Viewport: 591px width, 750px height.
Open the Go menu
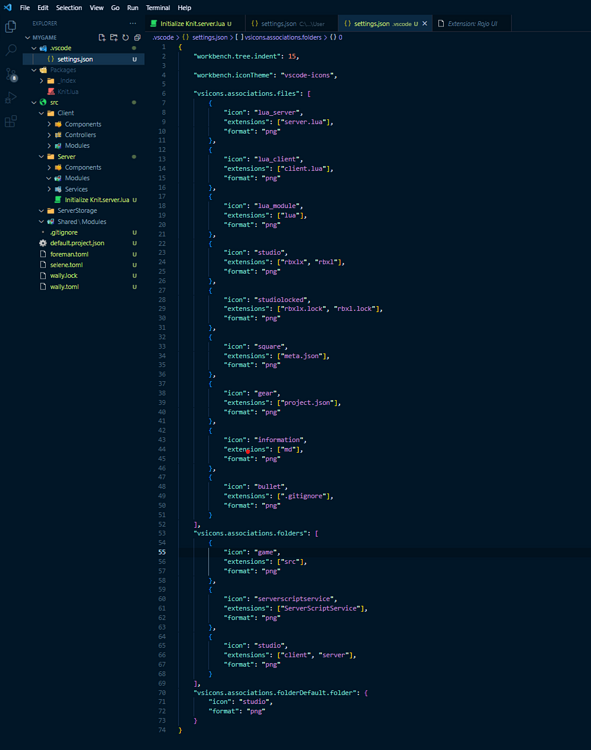pos(115,8)
